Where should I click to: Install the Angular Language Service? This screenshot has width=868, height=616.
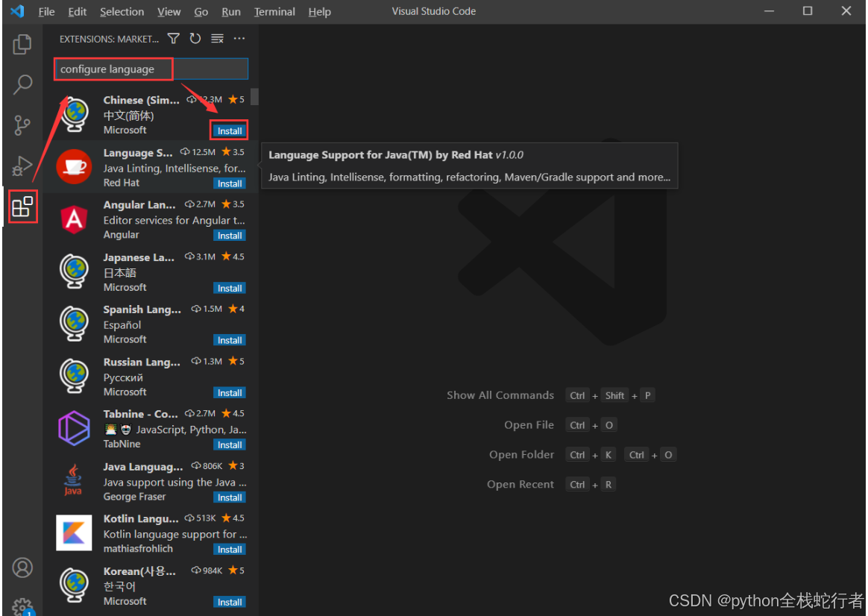coord(229,235)
